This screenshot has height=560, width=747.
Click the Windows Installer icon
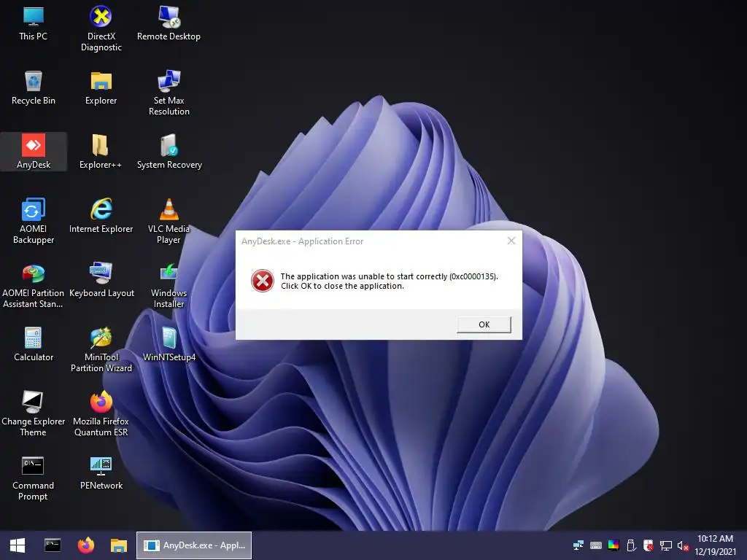click(169, 286)
